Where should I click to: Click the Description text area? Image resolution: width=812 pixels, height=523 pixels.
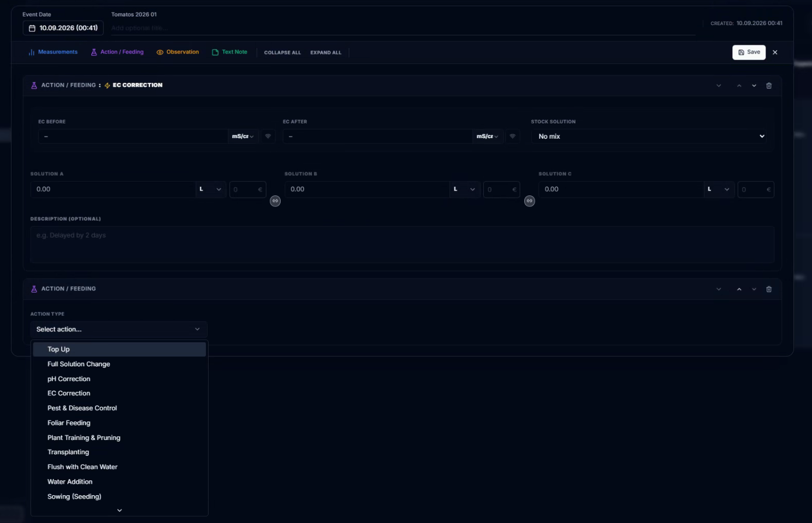pos(402,245)
